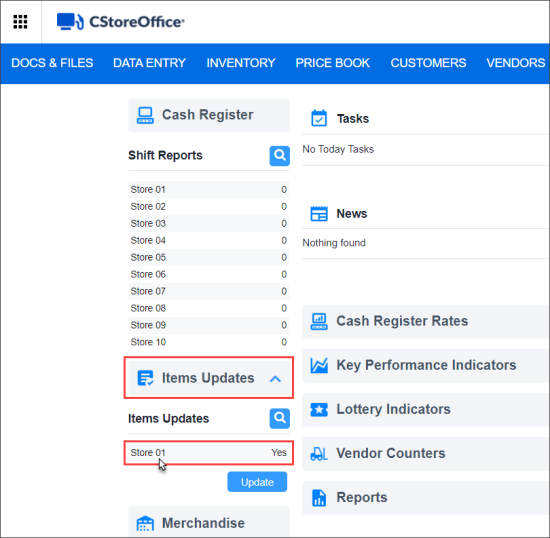Select Store 01 in Items Updates list
The image size is (550, 538).
pos(209,453)
